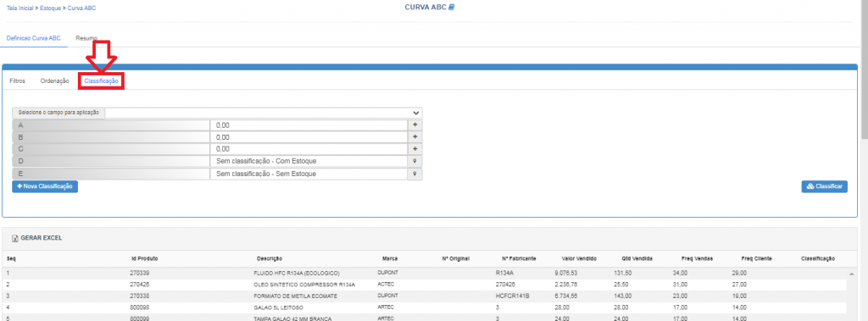Select product id 800098 cell
The height and width of the screenshot is (321, 868).
click(139, 307)
